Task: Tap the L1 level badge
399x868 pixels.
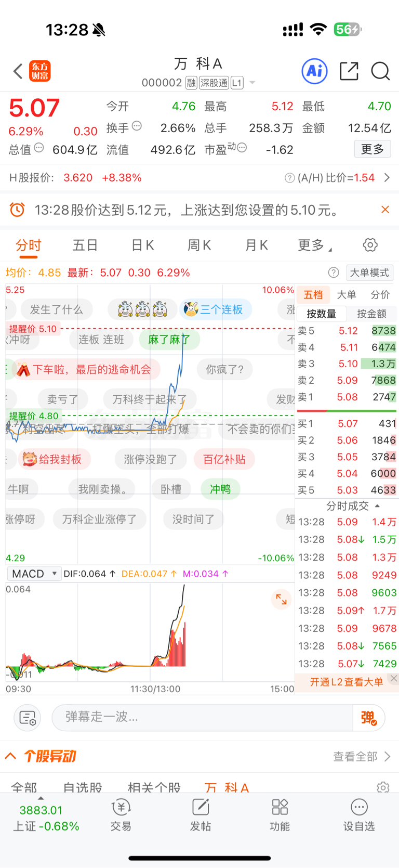Action: [237, 83]
